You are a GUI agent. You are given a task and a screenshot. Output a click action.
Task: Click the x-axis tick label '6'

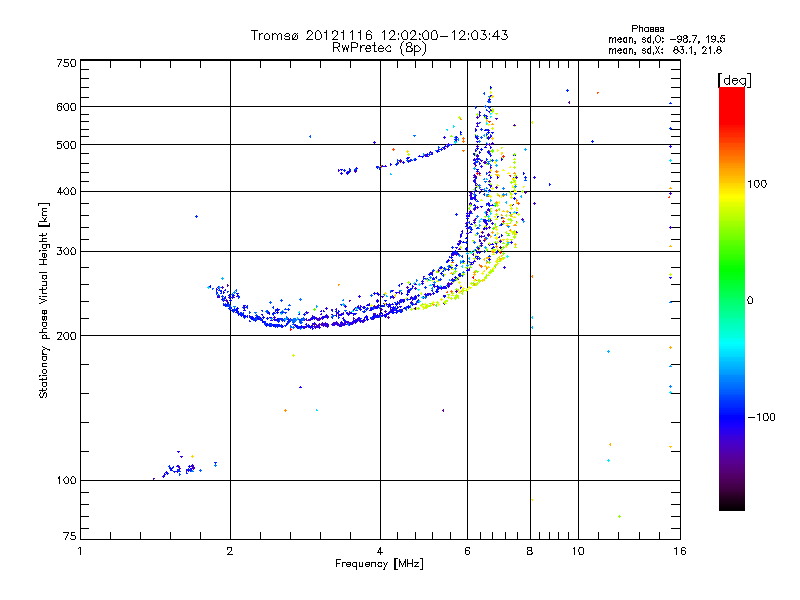pos(467,552)
